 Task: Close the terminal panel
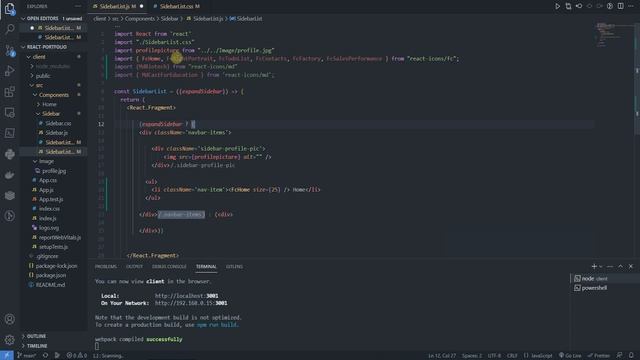[631, 266]
